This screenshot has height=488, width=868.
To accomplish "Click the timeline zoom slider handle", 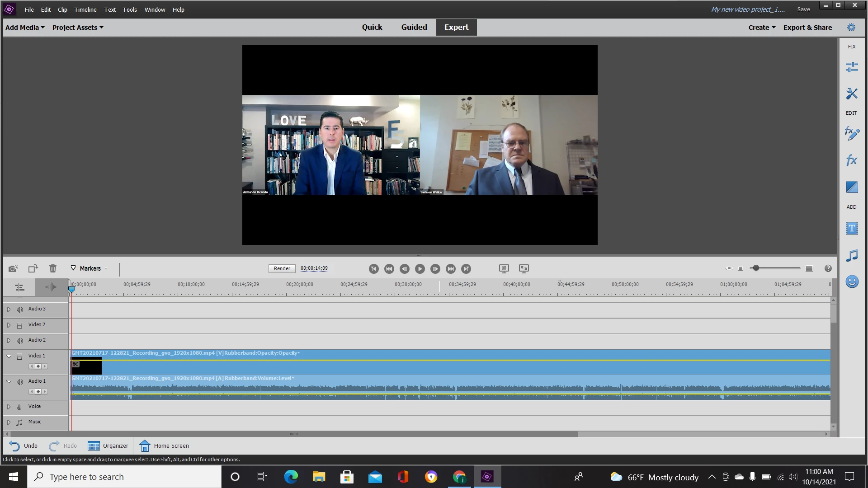I will tap(755, 268).
